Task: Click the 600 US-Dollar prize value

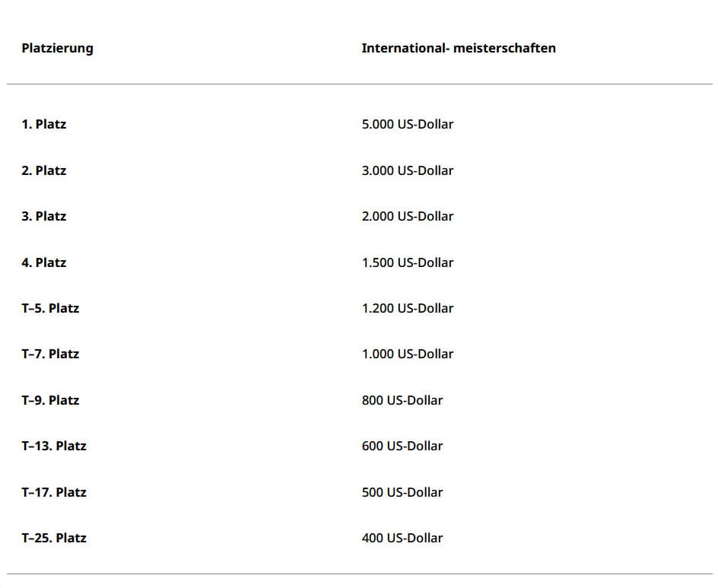Action: (402, 446)
